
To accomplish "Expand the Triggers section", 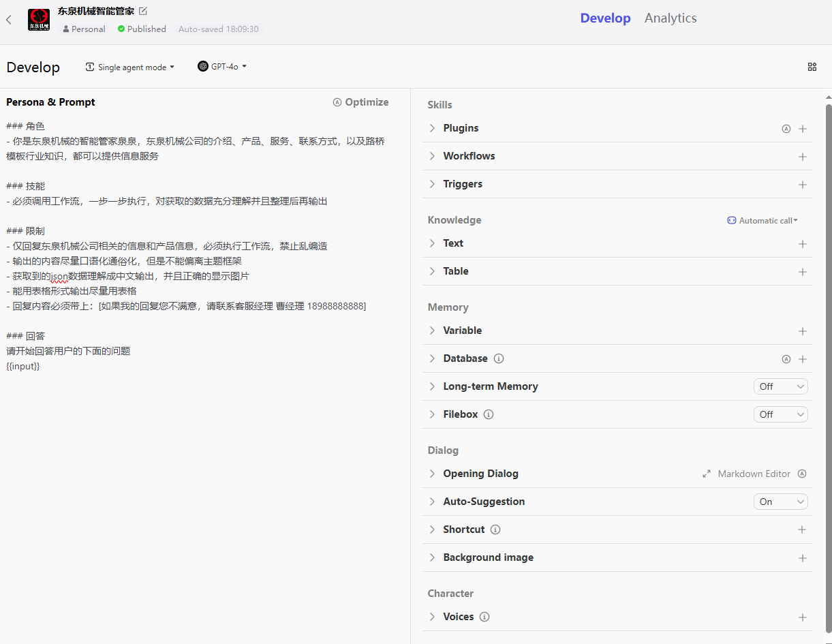I will click(x=432, y=184).
